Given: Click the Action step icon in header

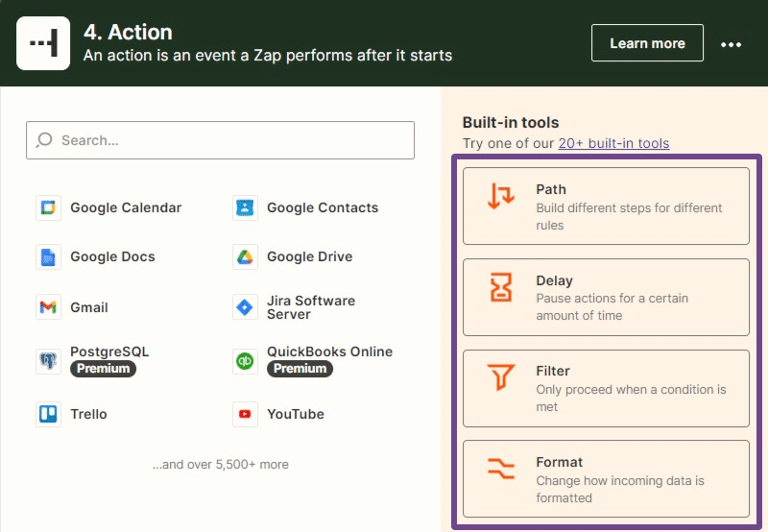Looking at the screenshot, I should (43, 43).
